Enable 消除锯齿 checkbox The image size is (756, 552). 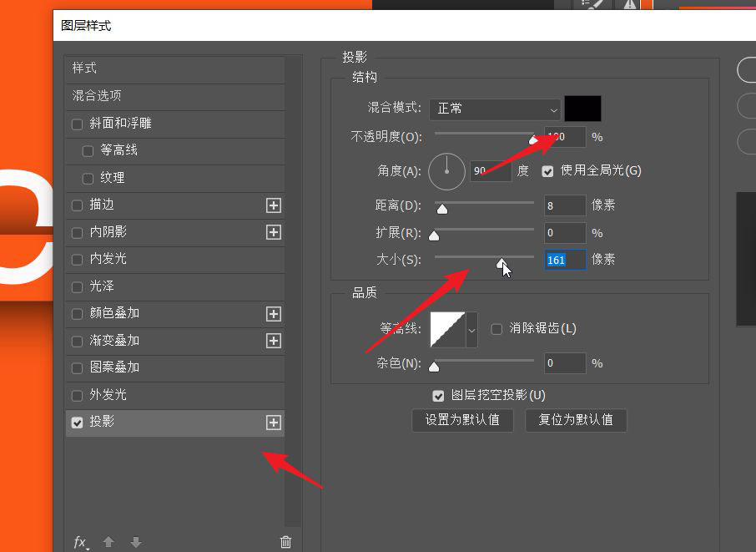click(x=496, y=329)
